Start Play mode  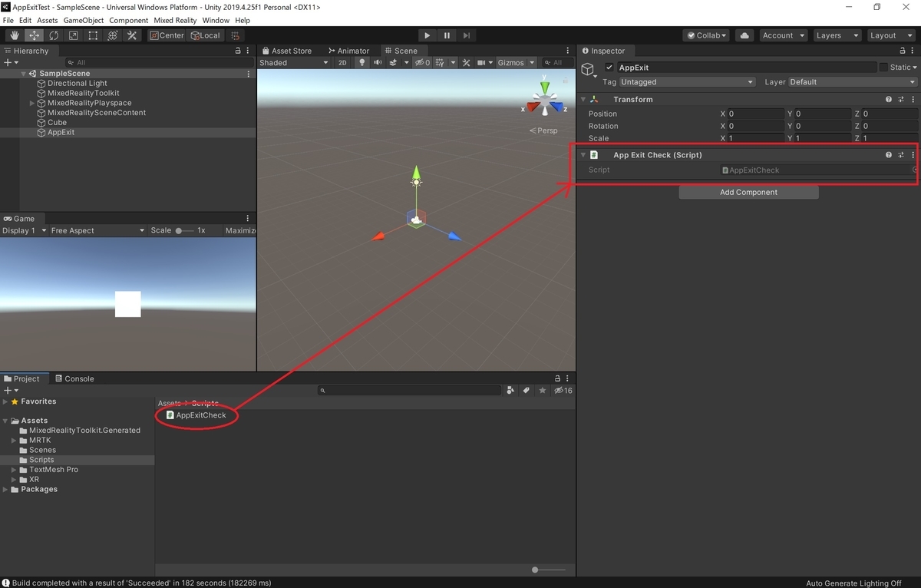427,35
